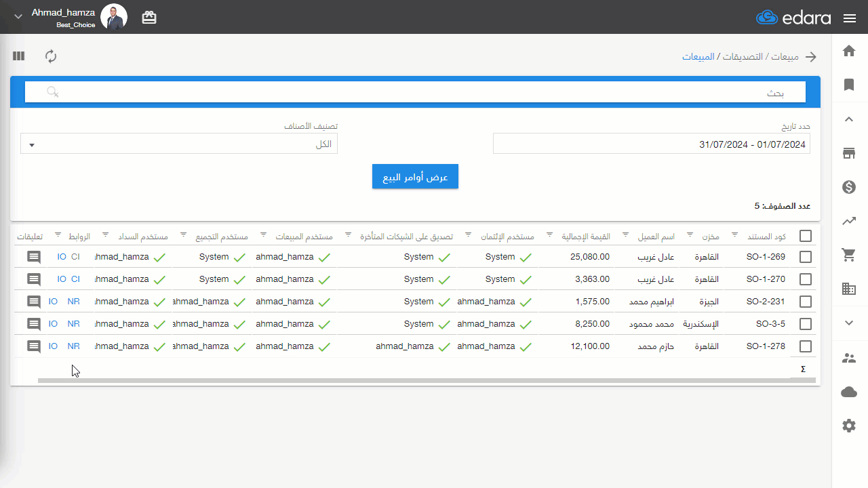
Task: Open filter for كود المستند column
Action: (x=734, y=235)
